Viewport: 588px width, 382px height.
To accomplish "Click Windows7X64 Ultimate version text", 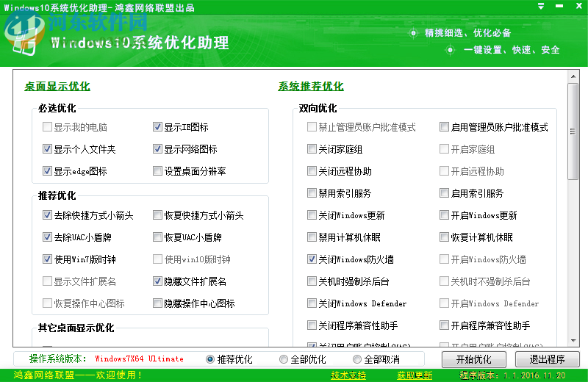I will pyautogui.click(x=139, y=358).
